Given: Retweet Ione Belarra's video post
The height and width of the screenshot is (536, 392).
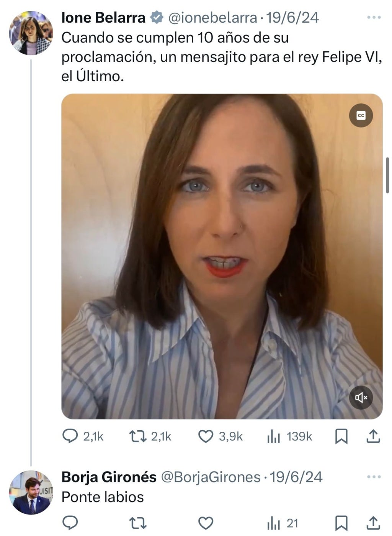Looking at the screenshot, I should (138, 436).
